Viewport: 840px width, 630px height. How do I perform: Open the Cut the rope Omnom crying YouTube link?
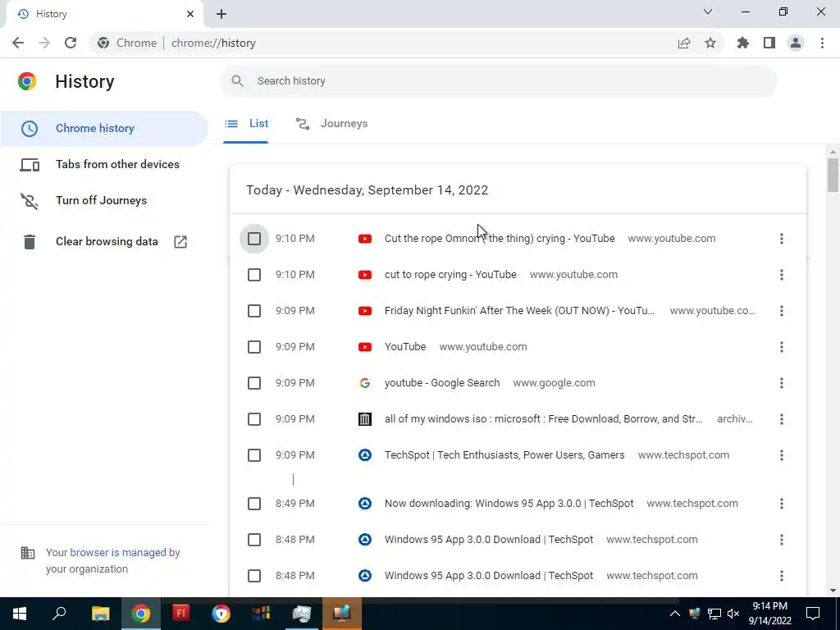(x=500, y=239)
